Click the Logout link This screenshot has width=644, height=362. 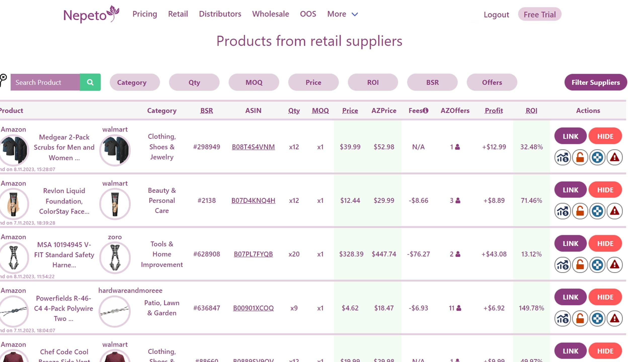[496, 15]
